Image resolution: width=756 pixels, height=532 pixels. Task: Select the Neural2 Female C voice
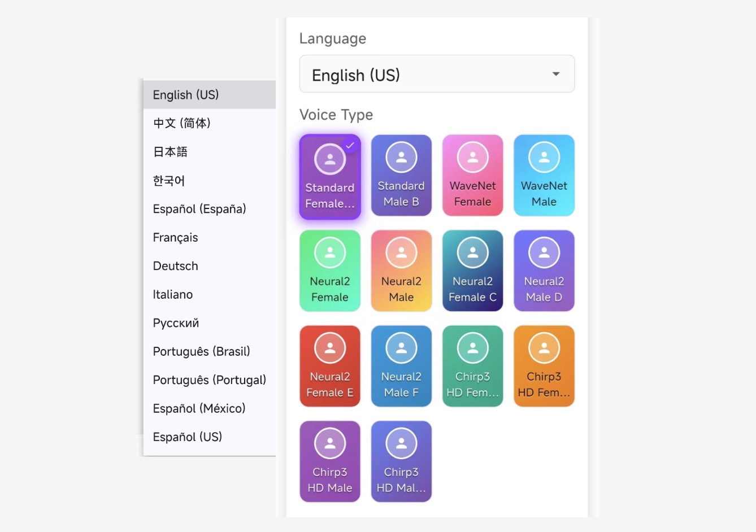click(x=472, y=271)
